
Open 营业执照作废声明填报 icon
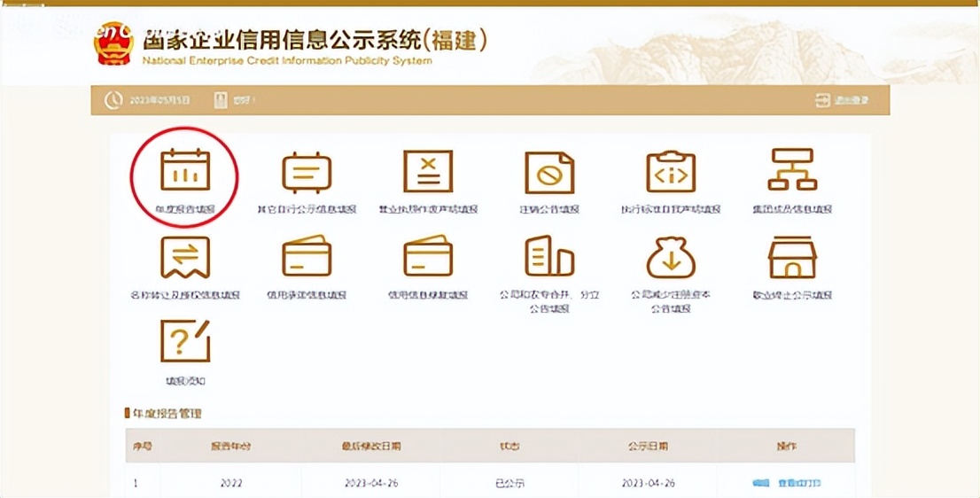tap(428, 171)
